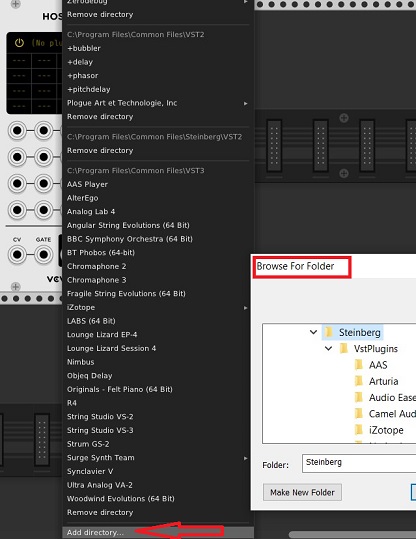
Task: Collapse the VstPlugins folder chevron
Action: pyautogui.click(x=328, y=349)
